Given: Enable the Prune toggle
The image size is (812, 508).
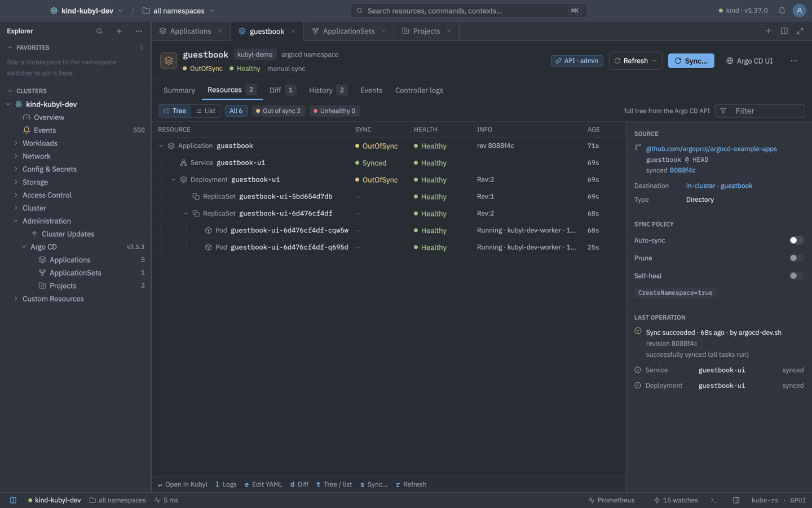Looking at the screenshot, I should coord(796,258).
